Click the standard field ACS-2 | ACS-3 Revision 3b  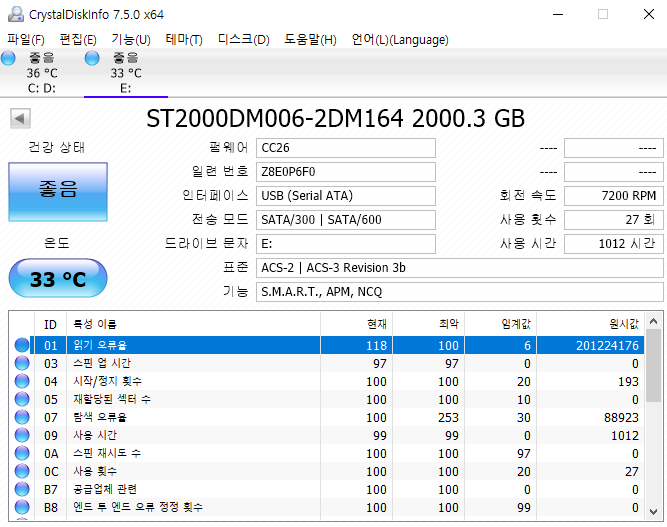460,268
